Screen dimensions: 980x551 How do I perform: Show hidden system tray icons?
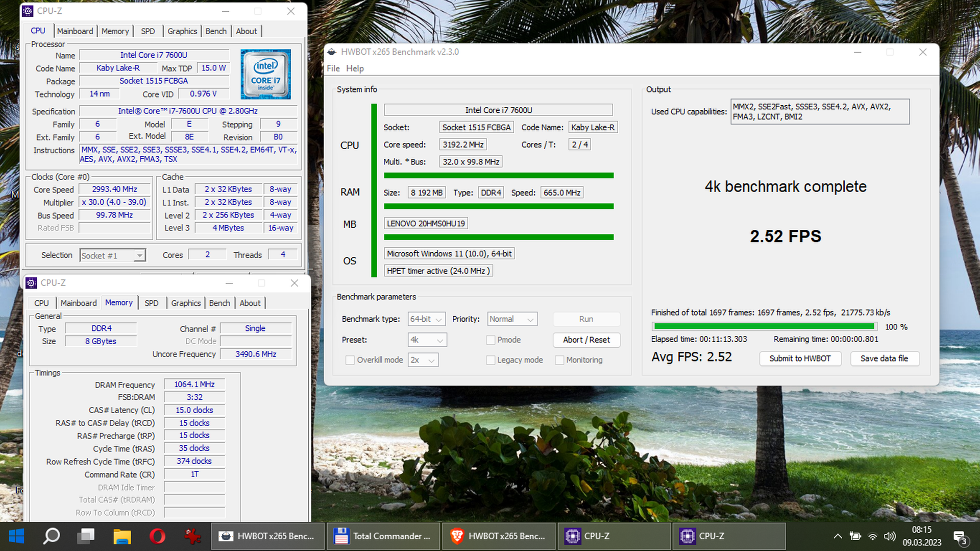(x=838, y=536)
